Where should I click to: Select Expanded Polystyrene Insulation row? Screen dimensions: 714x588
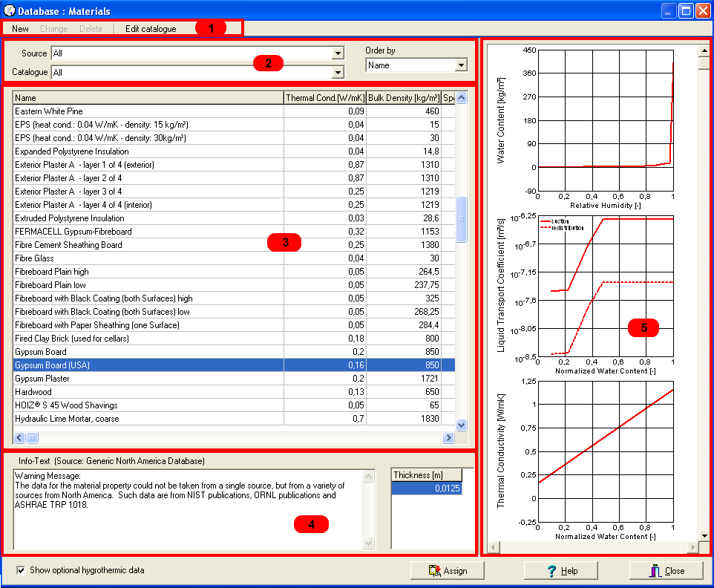(x=234, y=151)
